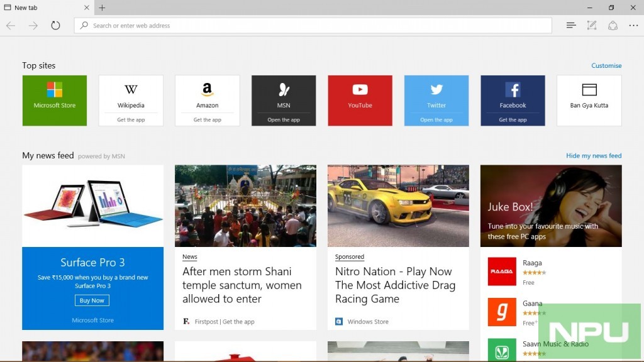Image resolution: width=644 pixels, height=362 pixels.
Task: Click the forward navigation arrow
Action: click(33, 25)
